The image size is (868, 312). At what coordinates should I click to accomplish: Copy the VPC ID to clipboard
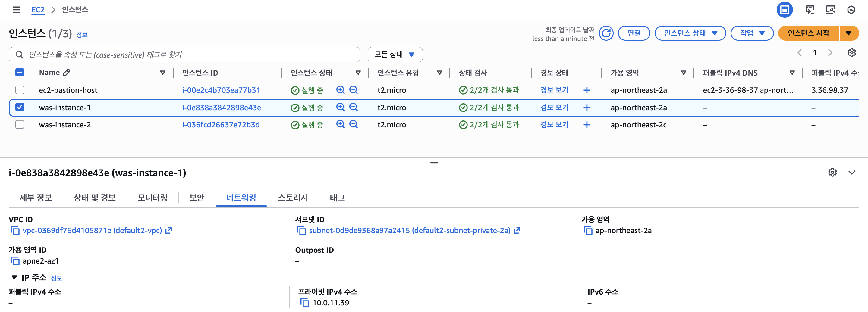pyautogui.click(x=15, y=231)
